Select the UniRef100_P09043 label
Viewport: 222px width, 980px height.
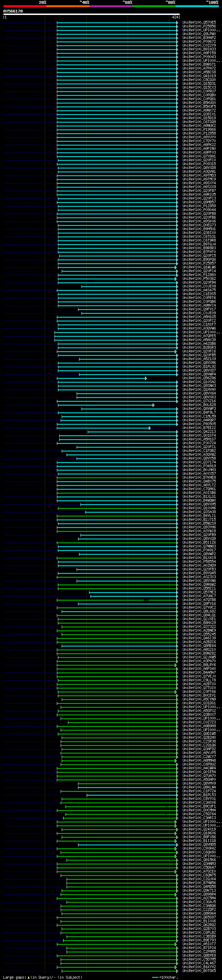click(199, 57)
